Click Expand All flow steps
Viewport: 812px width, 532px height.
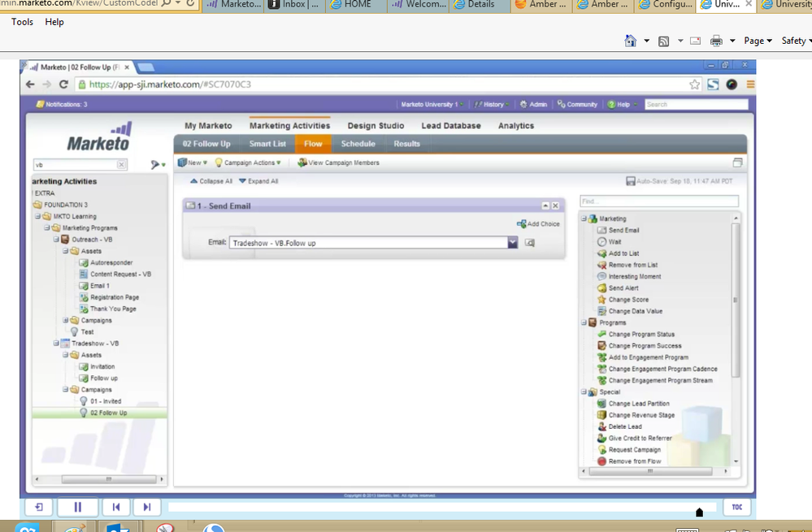258,181
